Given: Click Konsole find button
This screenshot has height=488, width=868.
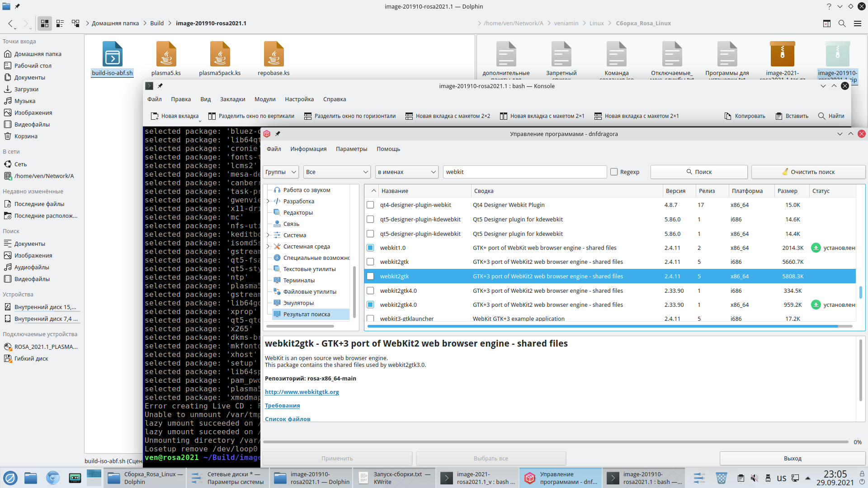Looking at the screenshot, I should click(x=831, y=116).
